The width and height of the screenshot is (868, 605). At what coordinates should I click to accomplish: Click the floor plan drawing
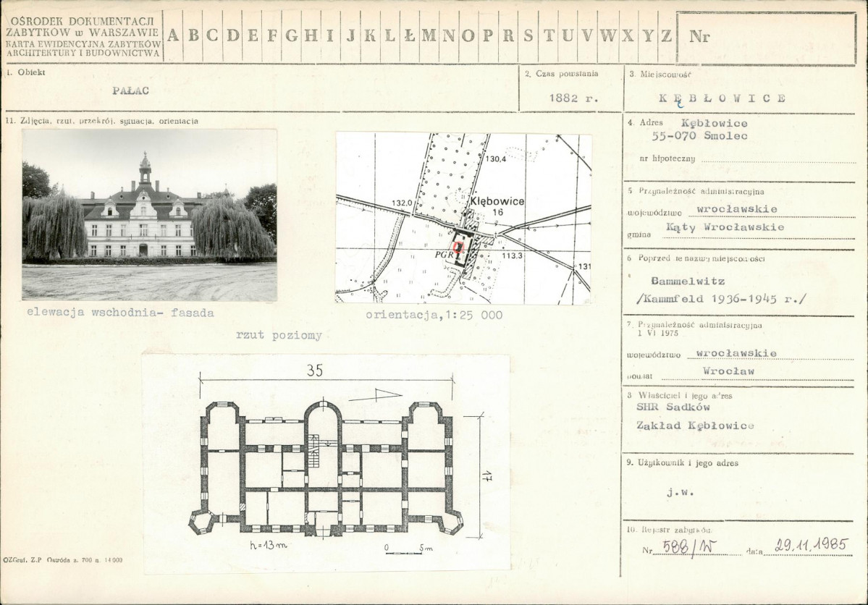coord(326,465)
